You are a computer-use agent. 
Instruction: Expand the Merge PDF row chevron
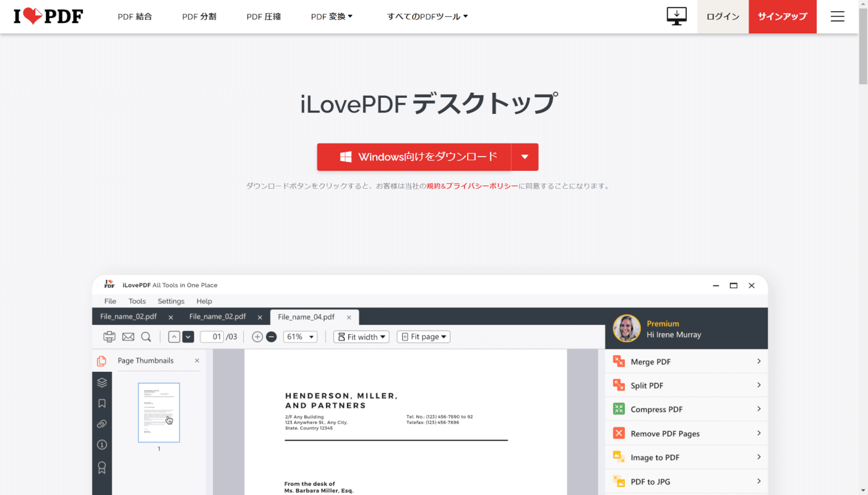[759, 361]
